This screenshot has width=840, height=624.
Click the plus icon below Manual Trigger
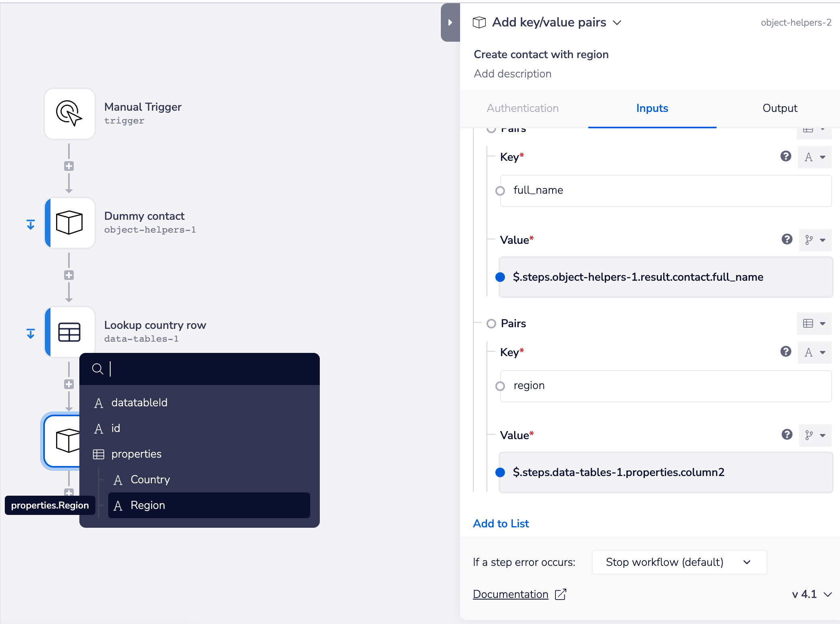coord(69,166)
